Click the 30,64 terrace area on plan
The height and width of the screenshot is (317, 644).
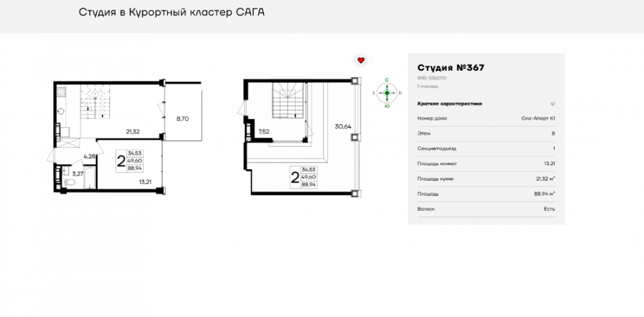click(342, 126)
